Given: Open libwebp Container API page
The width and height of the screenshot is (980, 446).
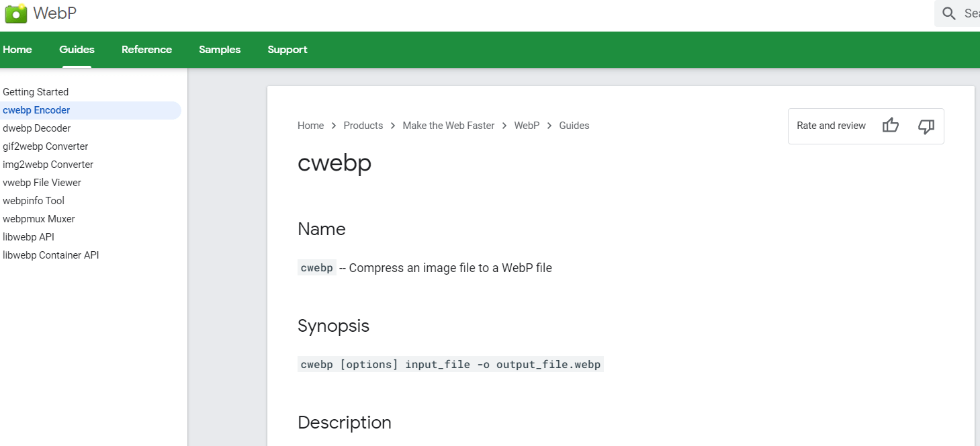Looking at the screenshot, I should point(51,255).
